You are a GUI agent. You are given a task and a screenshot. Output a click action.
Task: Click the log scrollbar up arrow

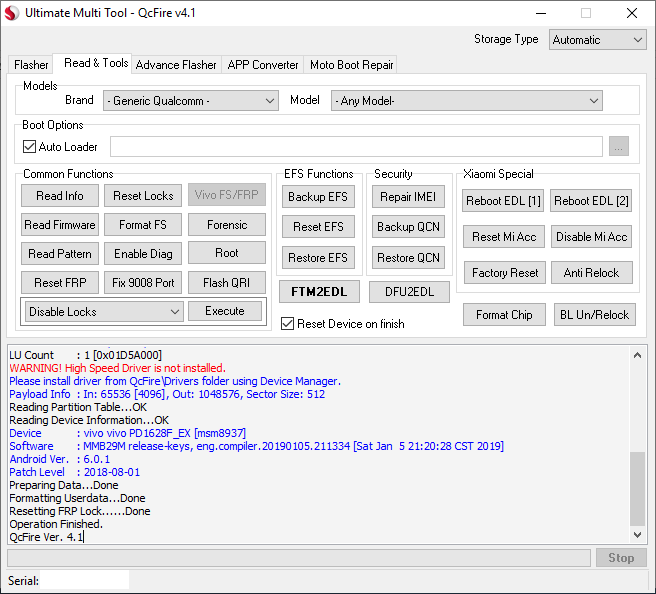[638, 355]
